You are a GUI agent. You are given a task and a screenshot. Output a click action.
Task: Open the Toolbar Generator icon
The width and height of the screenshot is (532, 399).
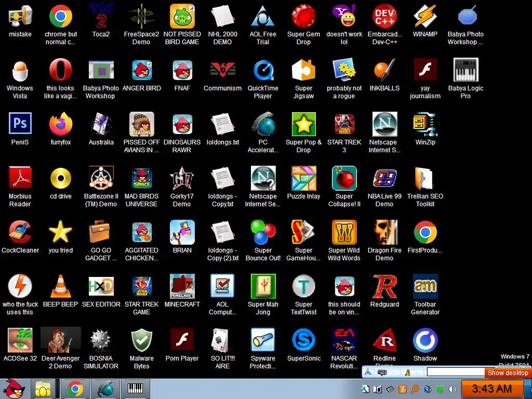click(425, 286)
